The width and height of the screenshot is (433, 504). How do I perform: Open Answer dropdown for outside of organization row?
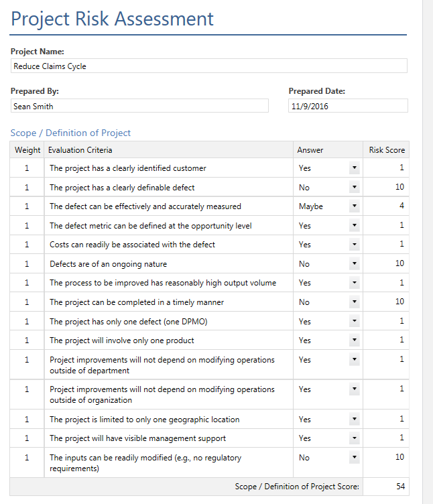pyautogui.click(x=354, y=389)
